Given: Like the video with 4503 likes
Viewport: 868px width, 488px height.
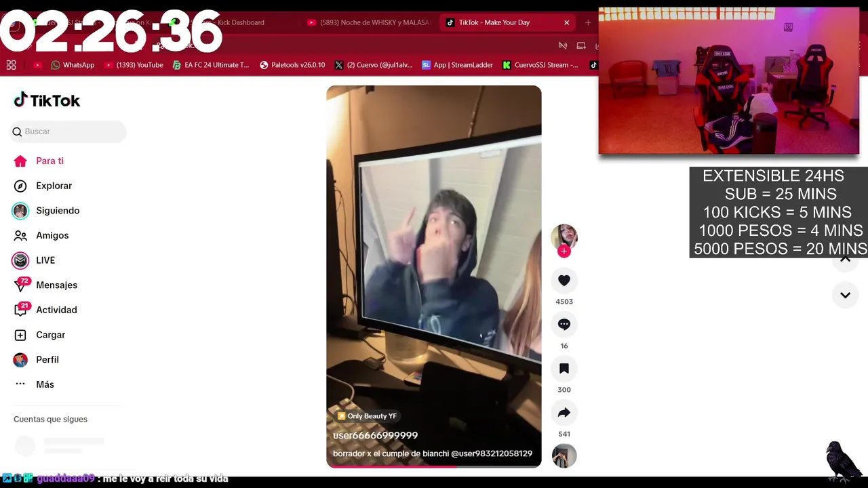Looking at the screenshot, I should pyautogui.click(x=564, y=281).
